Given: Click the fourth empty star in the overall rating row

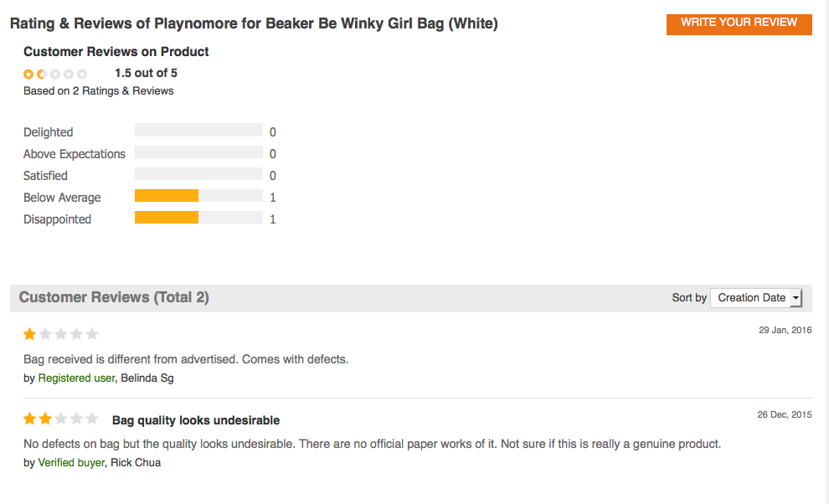Looking at the screenshot, I should tap(68, 74).
